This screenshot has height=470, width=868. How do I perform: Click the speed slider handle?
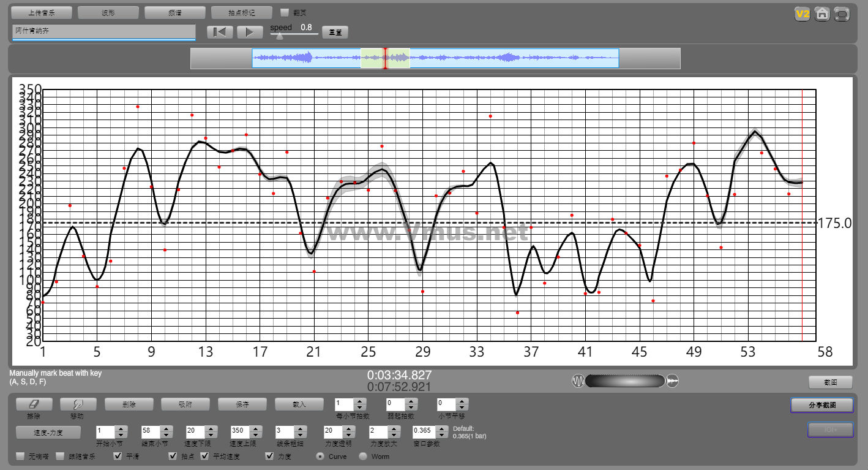point(280,36)
